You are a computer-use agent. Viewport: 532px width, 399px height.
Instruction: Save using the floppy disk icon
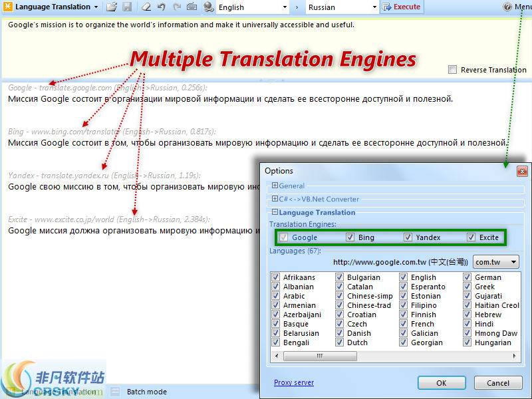(127, 7)
